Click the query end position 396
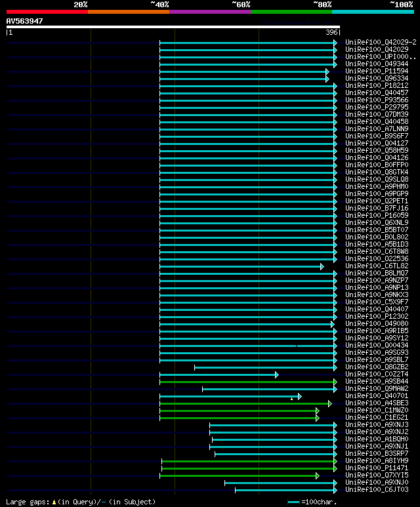 coord(331,32)
